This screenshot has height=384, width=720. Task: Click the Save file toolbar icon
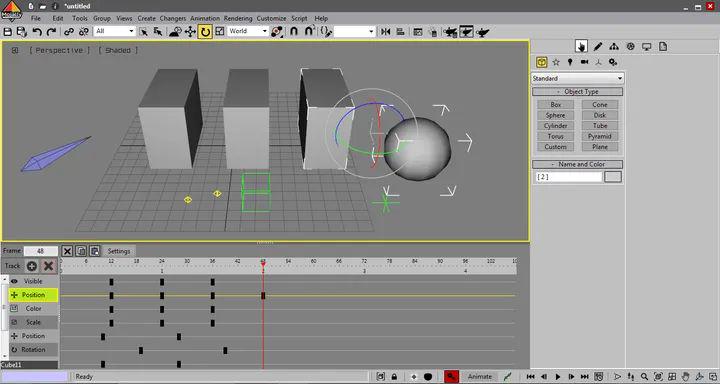pos(8,32)
